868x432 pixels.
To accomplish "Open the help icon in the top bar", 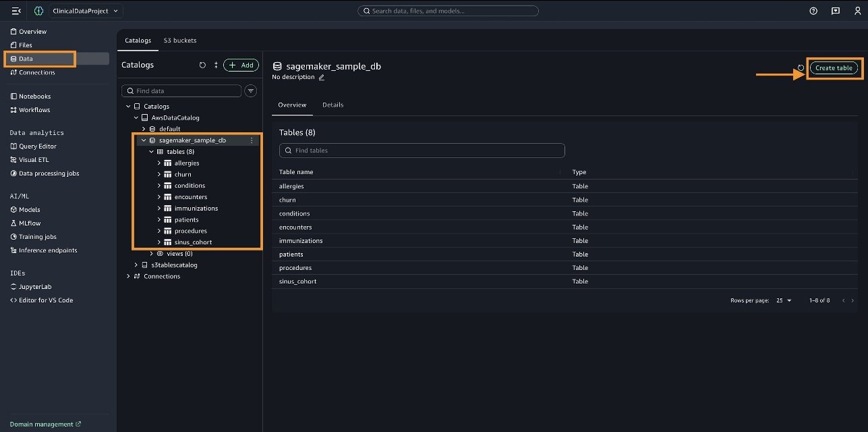I will pyautogui.click(x=813, y=11).
